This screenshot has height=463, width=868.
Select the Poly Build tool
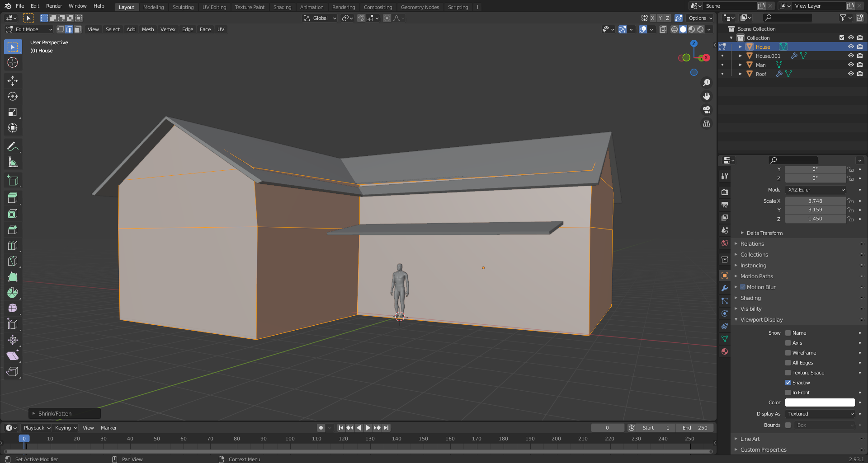(13, 277)
